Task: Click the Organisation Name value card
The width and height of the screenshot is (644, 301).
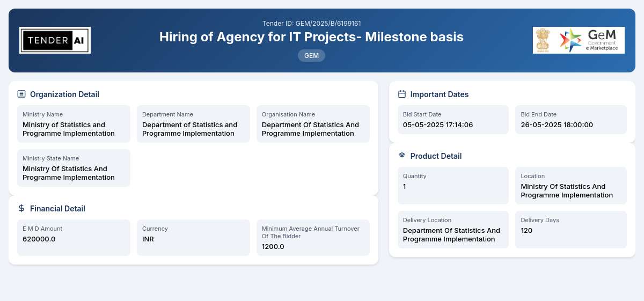Action: point(313,124)
